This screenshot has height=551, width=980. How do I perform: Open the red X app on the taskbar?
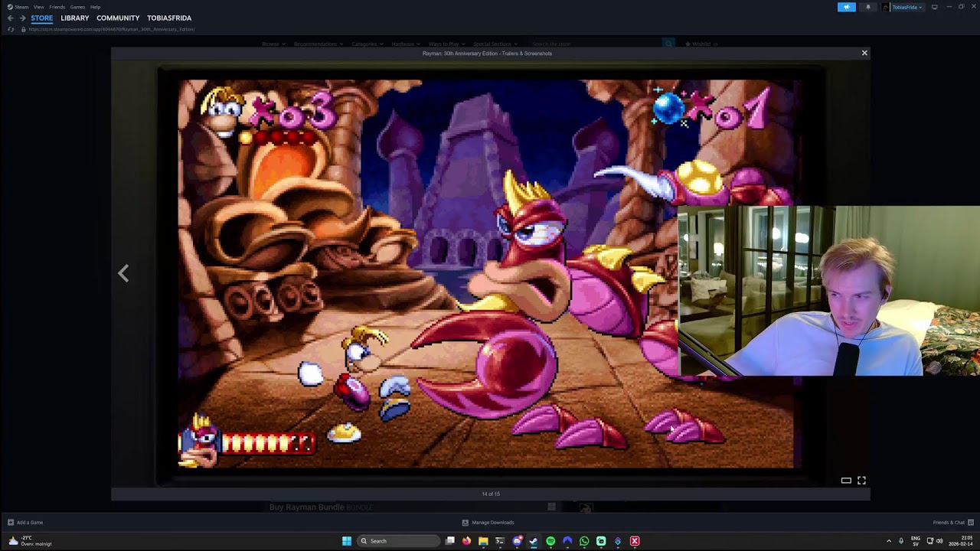635,541
